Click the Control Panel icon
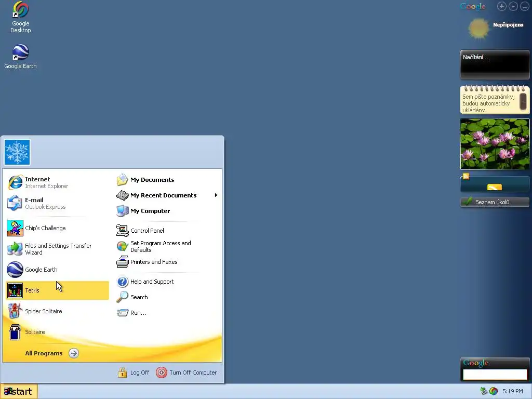This screenshot has width=532, height=399. coord(122,231)
